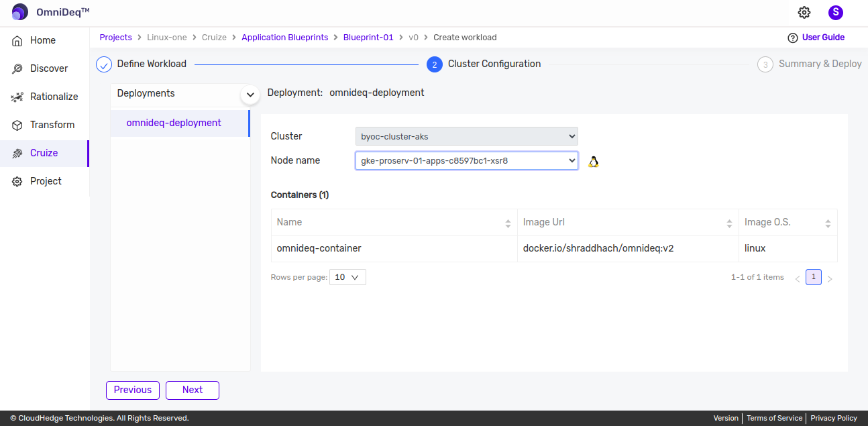
Task: Go to Blueprint-01 breadcrumb
Action: (x=368, y=38)
